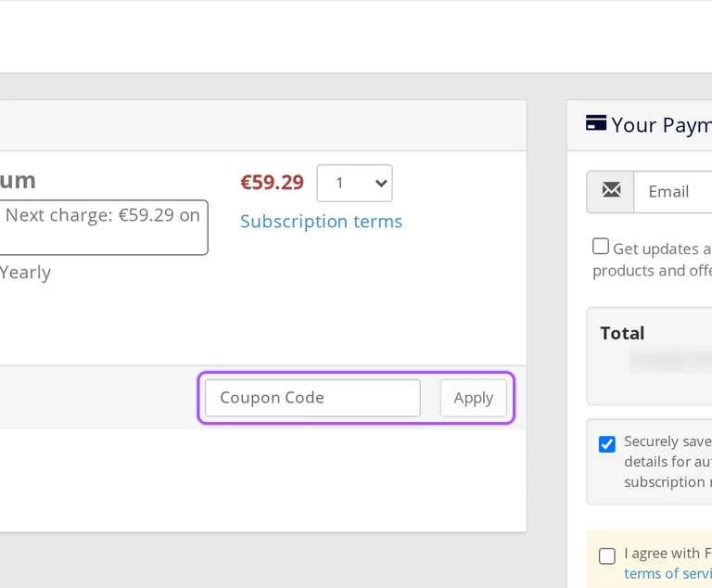Click the Total heading
This screenshot has height=588, width=712.
point(622,333)
